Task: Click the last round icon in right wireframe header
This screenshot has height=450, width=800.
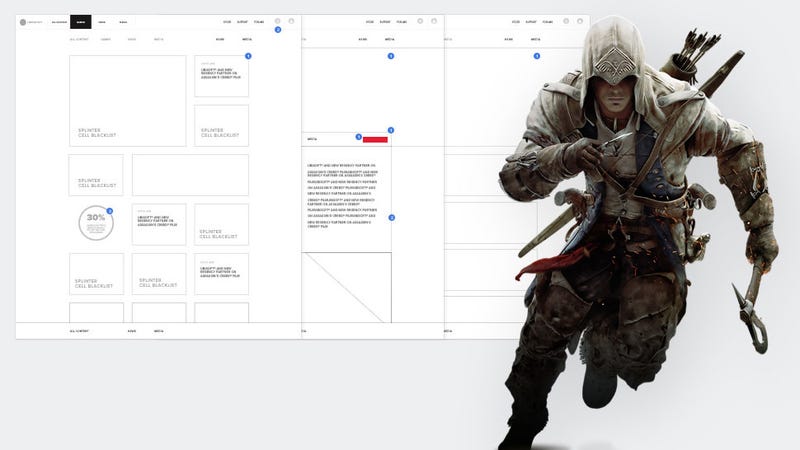Action: pyautogui.click(x=580, y=21)
